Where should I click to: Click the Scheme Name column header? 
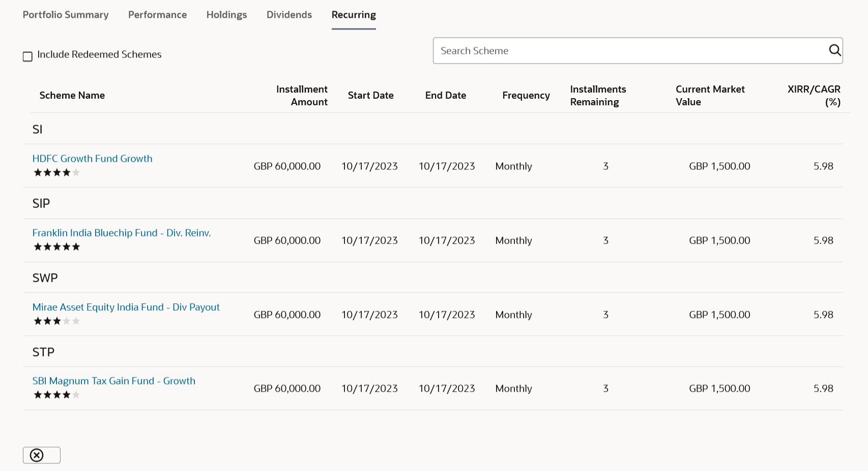pos(72,96)
